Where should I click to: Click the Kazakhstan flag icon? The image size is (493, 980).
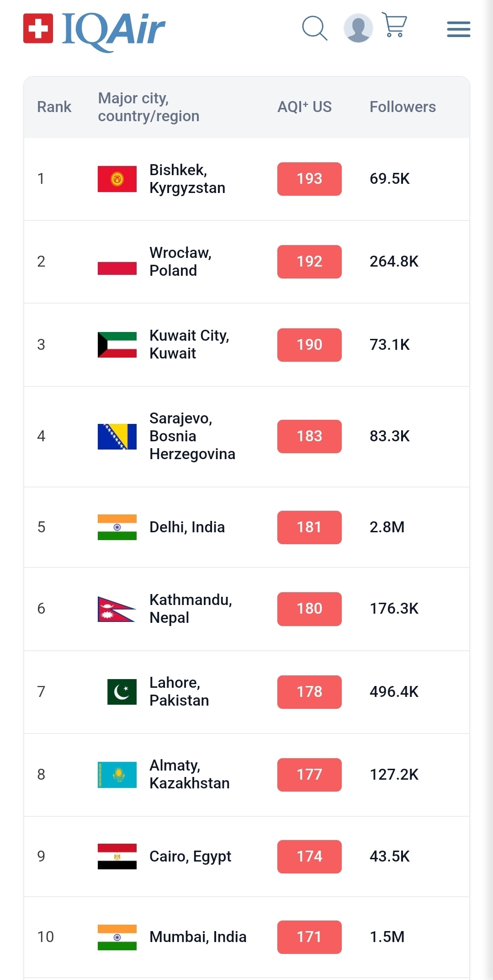(x=117, y=774)
